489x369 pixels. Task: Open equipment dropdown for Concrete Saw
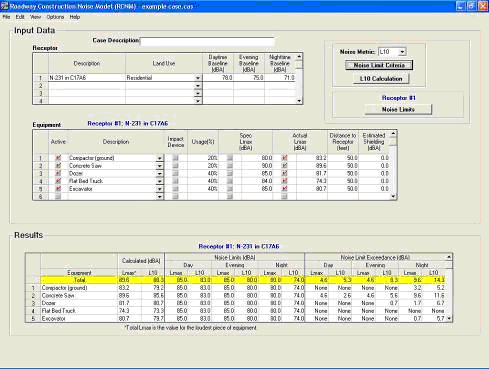pos(160,166)
